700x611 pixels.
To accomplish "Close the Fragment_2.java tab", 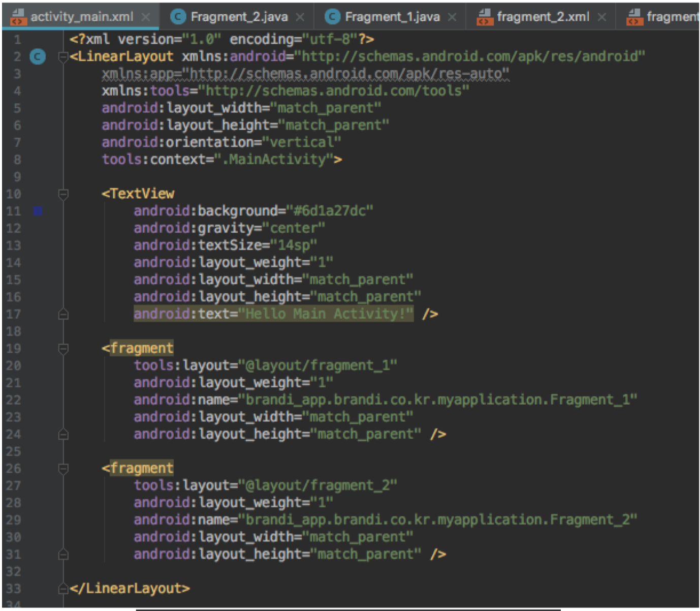I will pyautogui.click(x=300, y=17).
